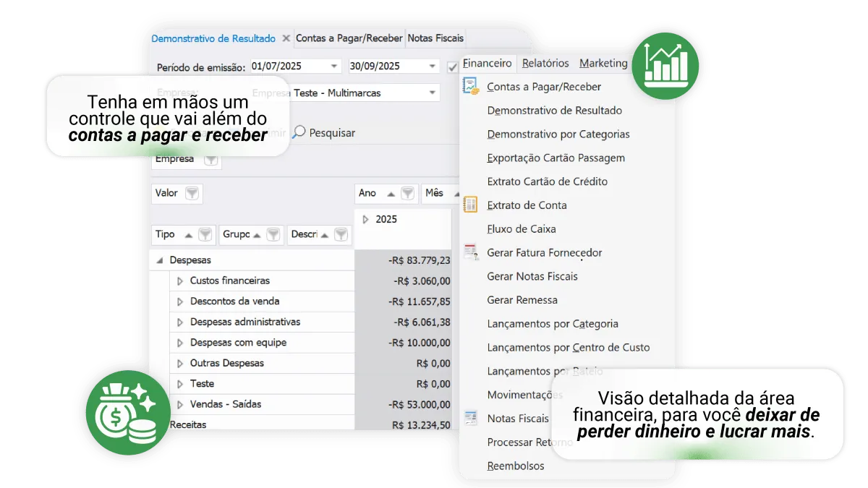Viewport: 868px width, 488px height.
Task: Click the Empresa pivot field button
Action: pyautogui.click(x=187, y=160)
